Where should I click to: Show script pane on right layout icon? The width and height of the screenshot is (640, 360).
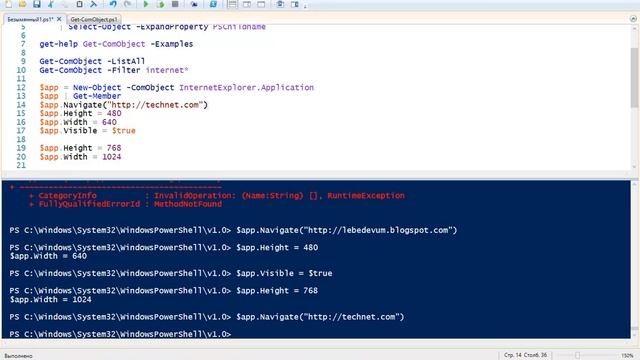(247, 4)
